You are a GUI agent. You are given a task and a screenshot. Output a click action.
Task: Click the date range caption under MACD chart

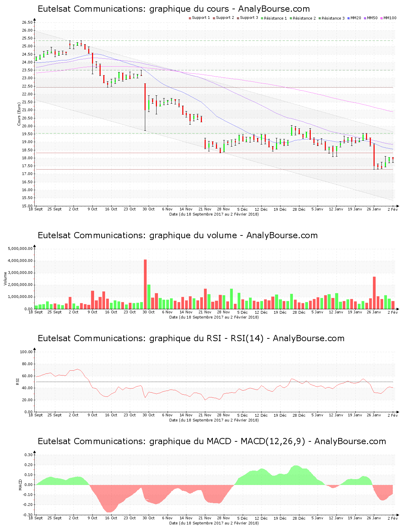coord(214,523)
